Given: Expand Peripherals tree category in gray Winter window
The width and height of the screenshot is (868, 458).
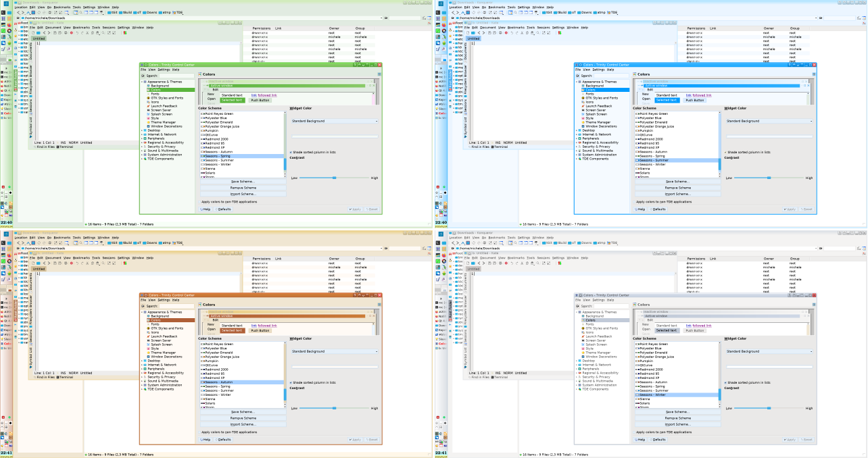Looking at the screenshot, I should click(577, 369).
